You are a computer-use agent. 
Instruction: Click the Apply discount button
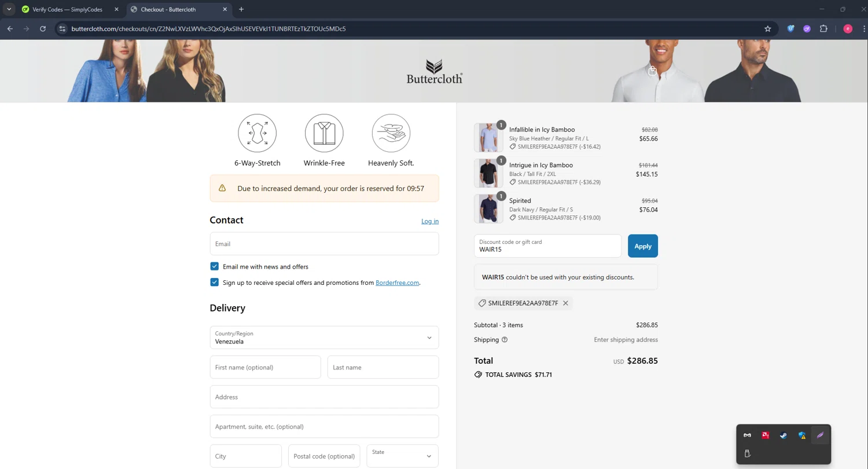point(643,246)
